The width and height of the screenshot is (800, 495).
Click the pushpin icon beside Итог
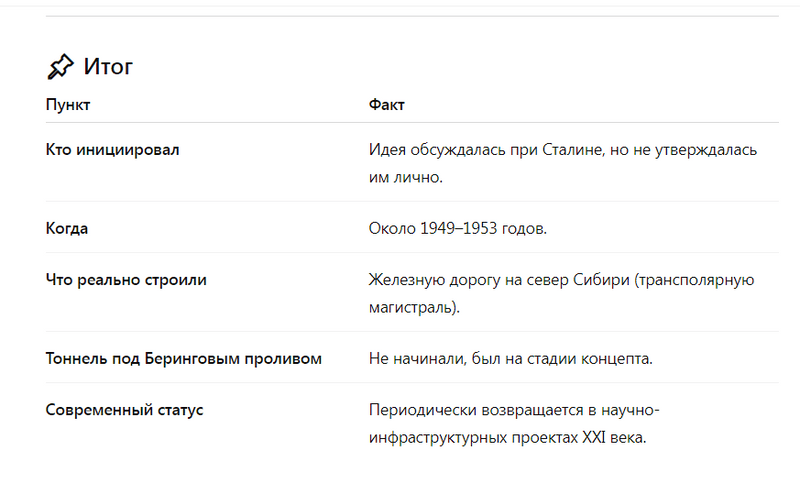tap(60, 67)
